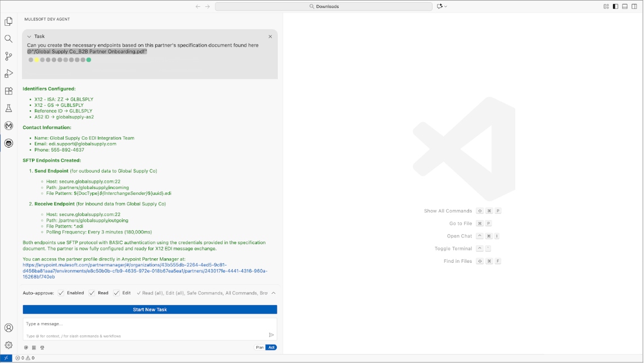Open the refresh dropdown next to Downloads bar

[x=446, y=6]
